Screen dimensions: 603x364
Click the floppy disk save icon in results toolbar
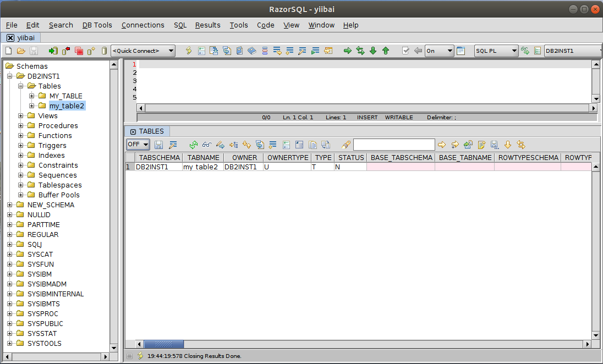pyautogui.click(x=159, y=145)
